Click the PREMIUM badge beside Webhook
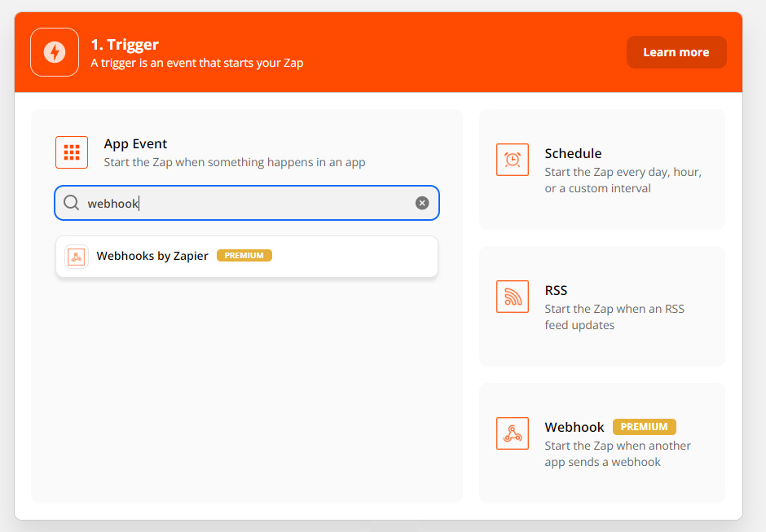The width and height of the screenshot is (766, 532). tap(645, 426)
